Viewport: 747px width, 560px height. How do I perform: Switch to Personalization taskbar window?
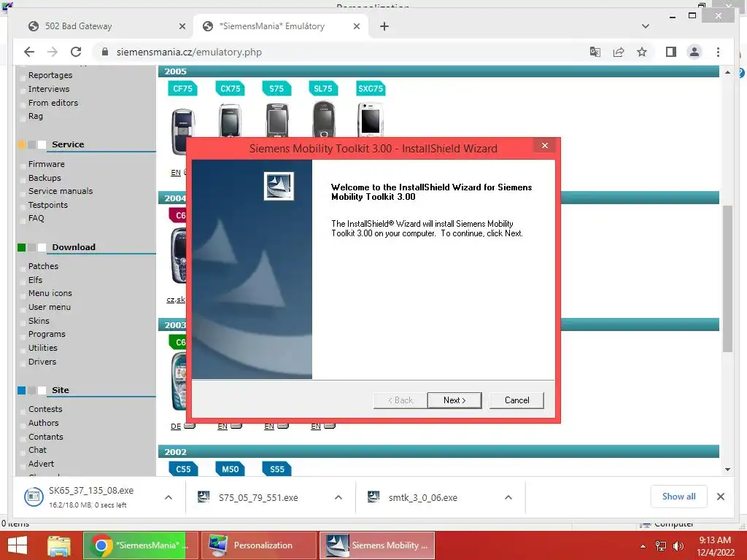point(259,545)
